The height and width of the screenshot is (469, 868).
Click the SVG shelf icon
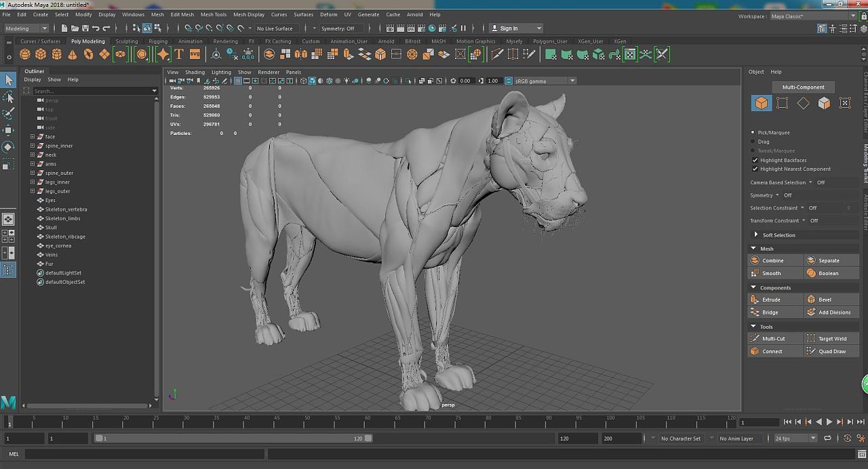tap(195, 54)
